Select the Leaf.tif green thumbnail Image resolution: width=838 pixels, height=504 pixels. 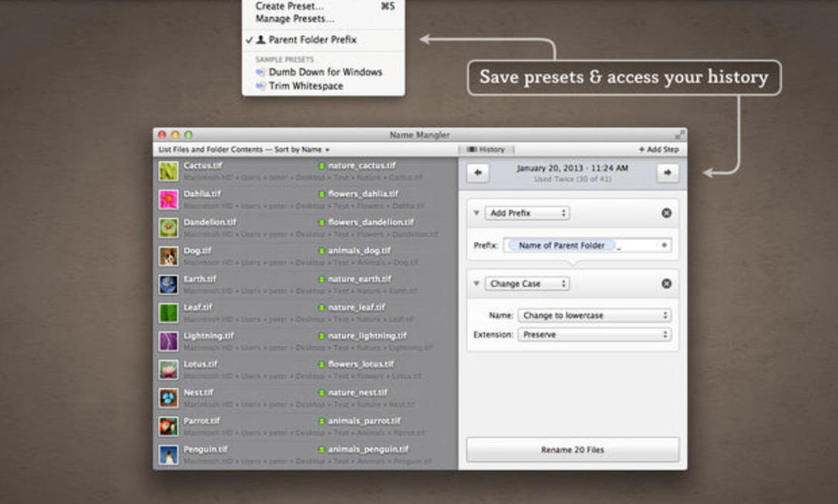(x=168, y=313)
